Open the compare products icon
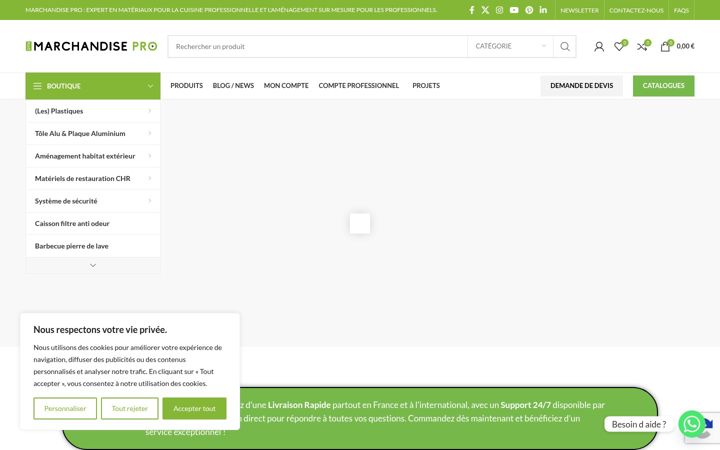Image resolution: width=720 pixels, height=450 pixels. tap(642, 46)
